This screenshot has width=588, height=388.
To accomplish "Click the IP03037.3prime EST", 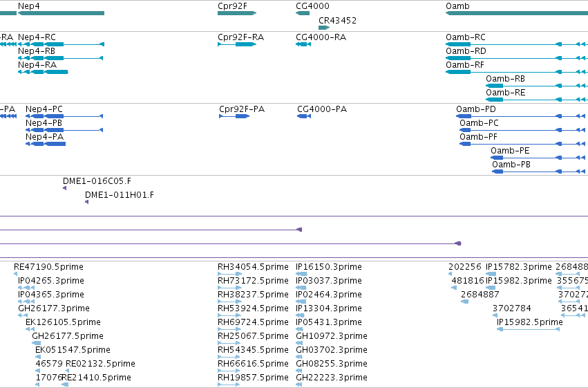I will pos(301,288).
